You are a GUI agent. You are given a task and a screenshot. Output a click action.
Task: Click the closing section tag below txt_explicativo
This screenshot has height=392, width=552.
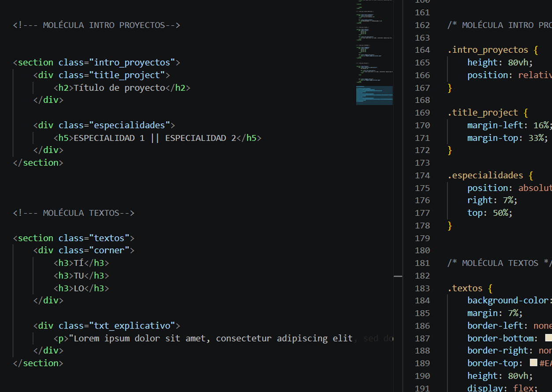point(38,363)
